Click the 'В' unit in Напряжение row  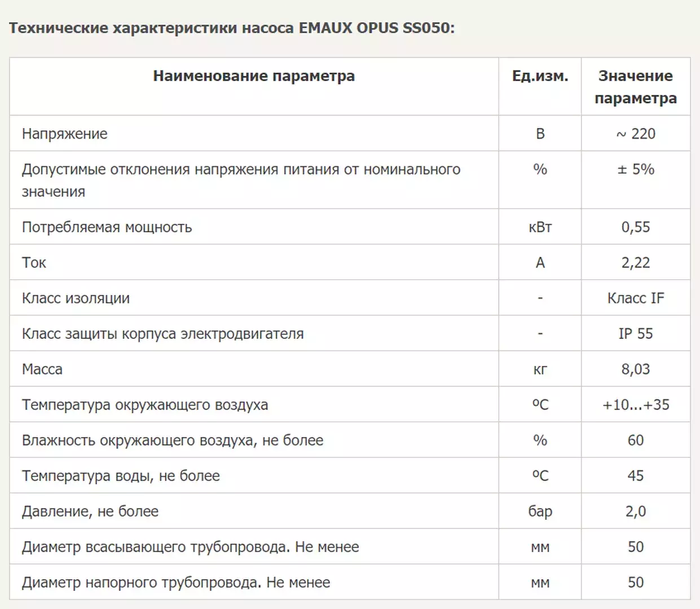540,134
